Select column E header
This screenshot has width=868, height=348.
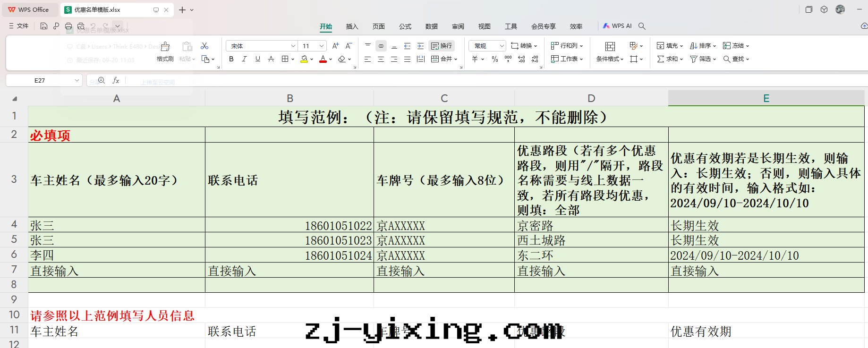pyautogui.click(x=766, y=98)
